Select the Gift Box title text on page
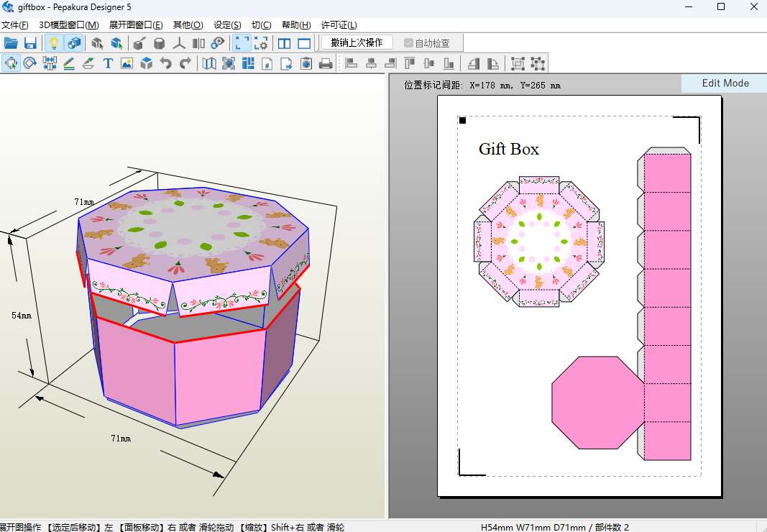Viewport: 767px width, 532px height. click(509, 149)
